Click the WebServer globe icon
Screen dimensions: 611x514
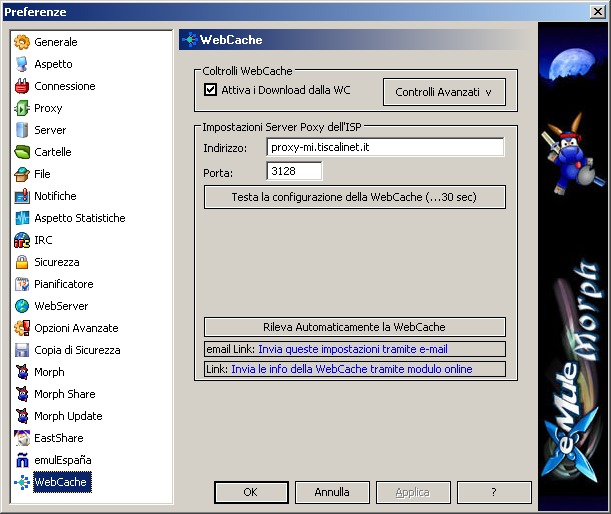point(22,306)
